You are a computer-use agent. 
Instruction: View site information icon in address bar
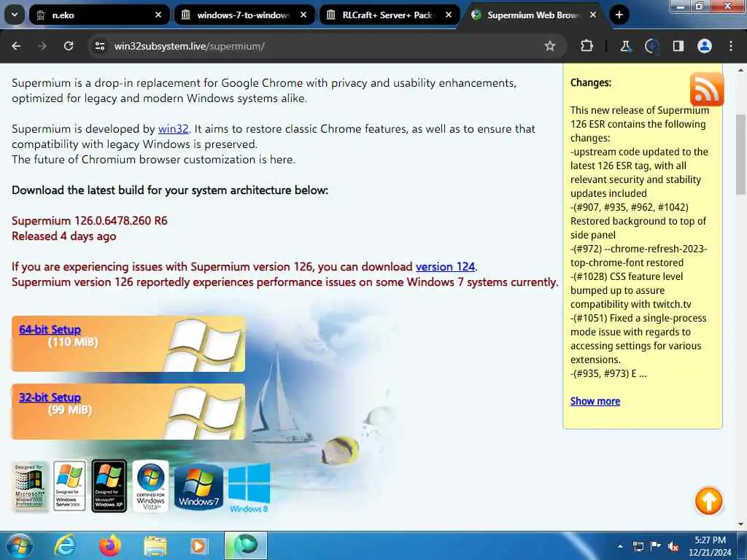click(x=100, y=46)
